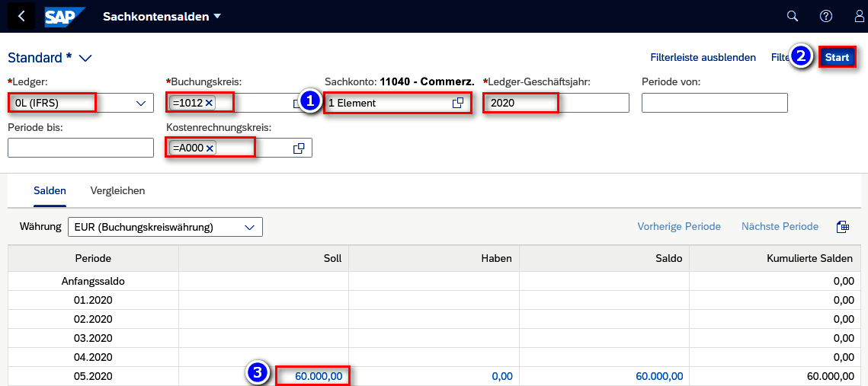Click Filterleiste ausblenden link
This screenshot has width=868, height=386.
coord(703,57)
